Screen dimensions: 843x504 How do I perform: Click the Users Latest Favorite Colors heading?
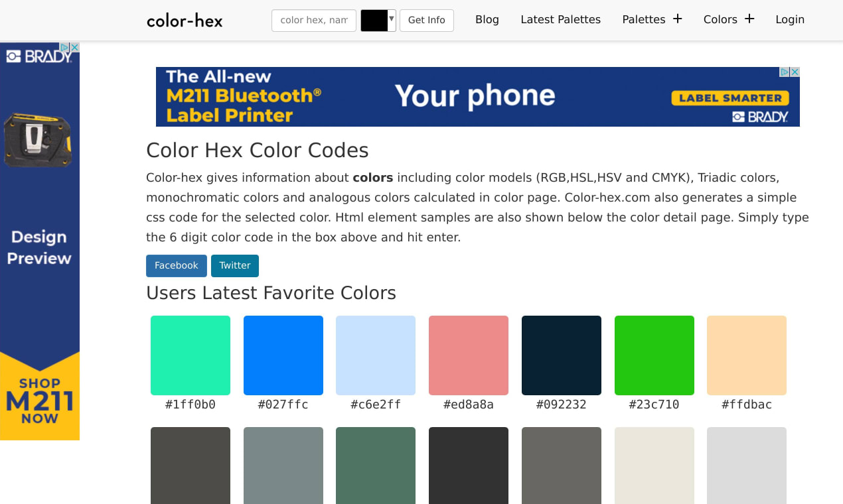[271, 293]
